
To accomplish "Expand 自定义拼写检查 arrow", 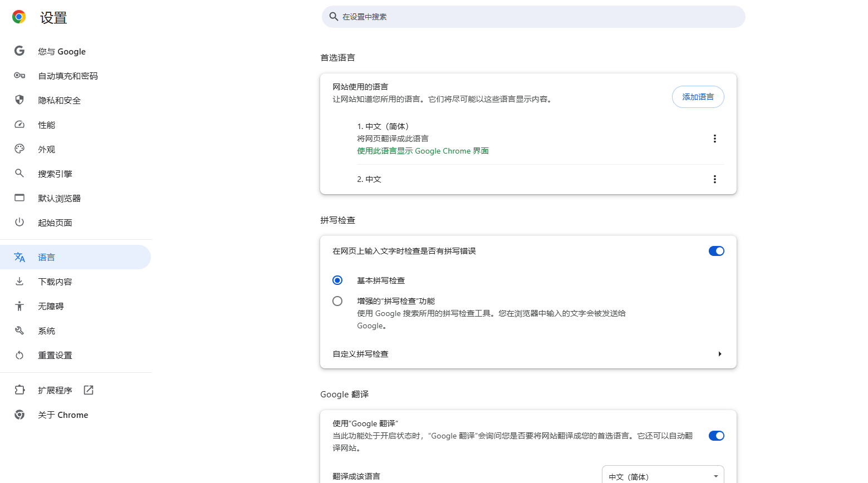I will tap(719, 354).
